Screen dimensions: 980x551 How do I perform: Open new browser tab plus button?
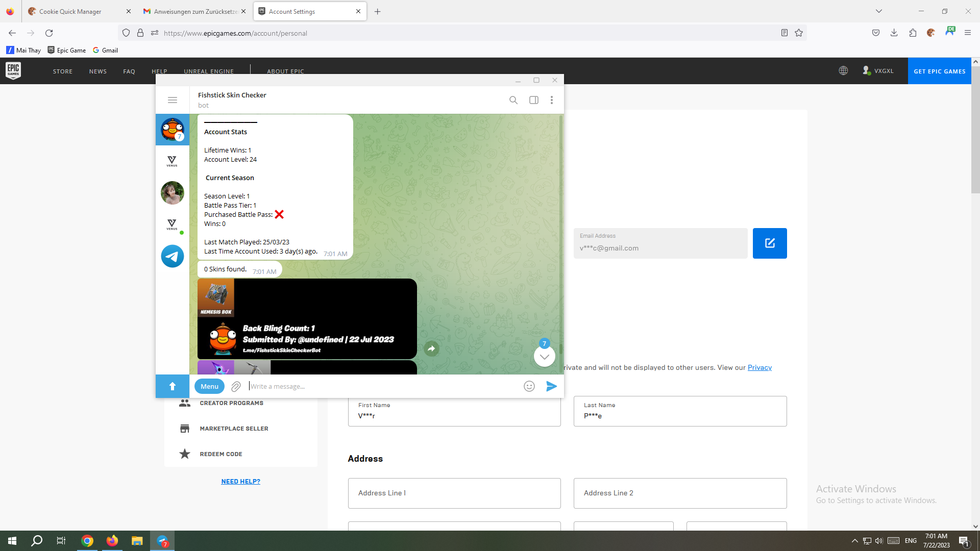378,11
